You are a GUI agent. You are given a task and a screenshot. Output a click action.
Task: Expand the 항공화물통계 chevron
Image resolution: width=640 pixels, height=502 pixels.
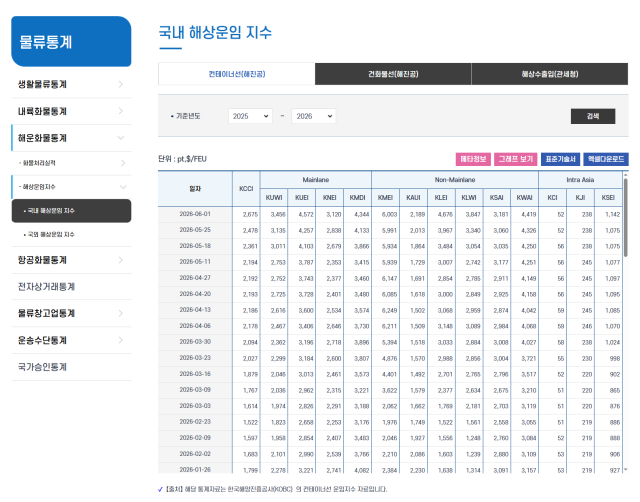pyautogui.click(x=120, y=260)
